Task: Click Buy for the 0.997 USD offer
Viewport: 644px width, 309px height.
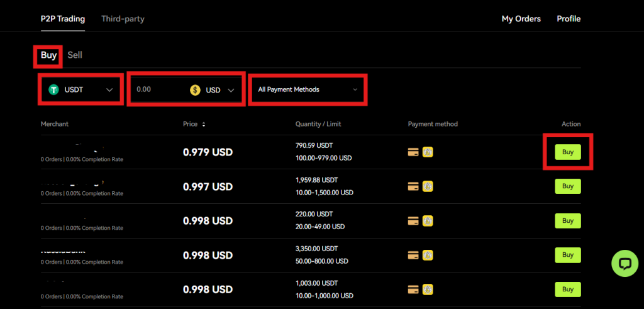Action: 568,186
